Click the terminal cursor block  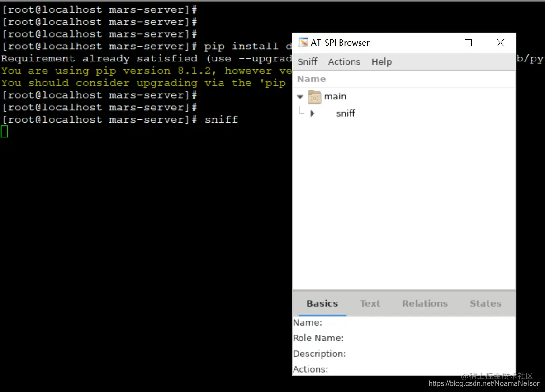click(5, 132)
